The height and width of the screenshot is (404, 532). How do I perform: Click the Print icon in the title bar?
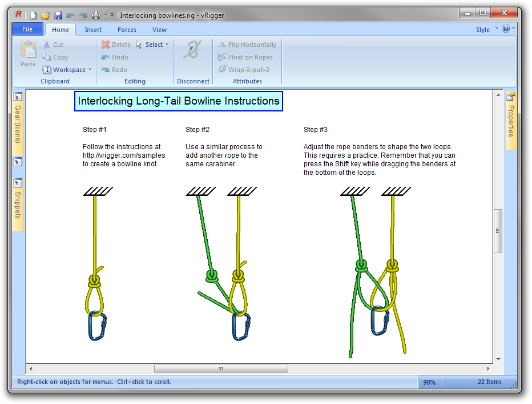point(96,15)
